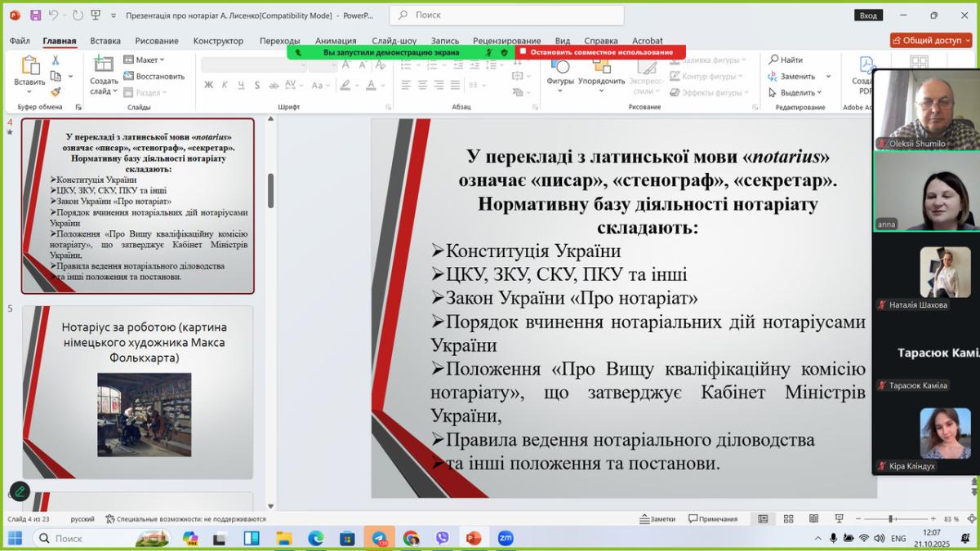
Task: Expand the Макет layout dropdown
Action: click(x=145, y=60)
